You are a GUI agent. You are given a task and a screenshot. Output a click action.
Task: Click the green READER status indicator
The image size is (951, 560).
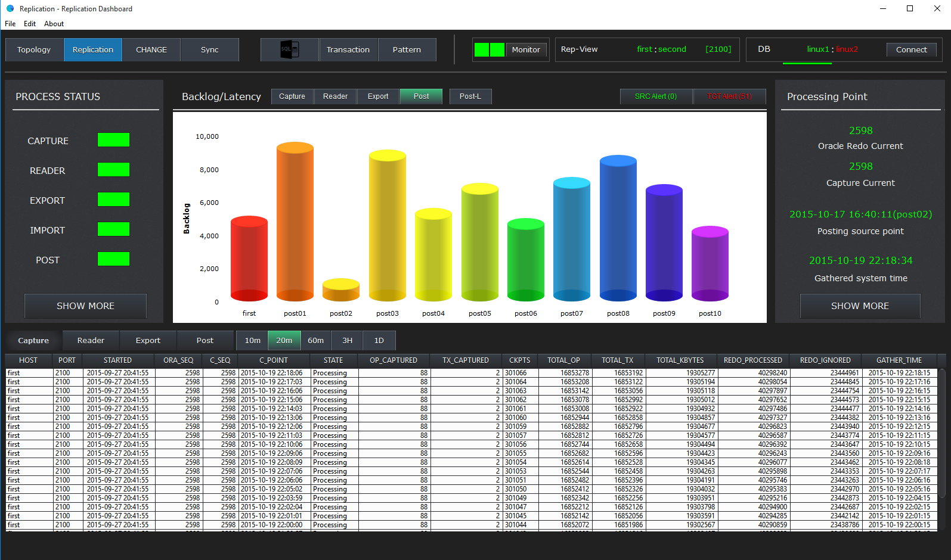[113, 170]
